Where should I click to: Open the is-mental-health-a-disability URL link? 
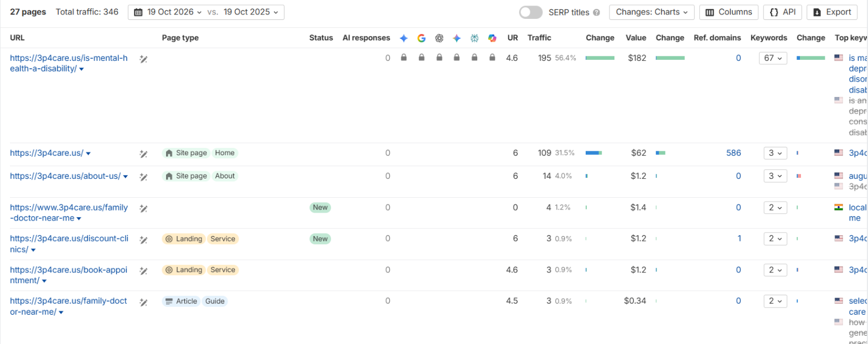pyautogui.click(x=69, y=63)
